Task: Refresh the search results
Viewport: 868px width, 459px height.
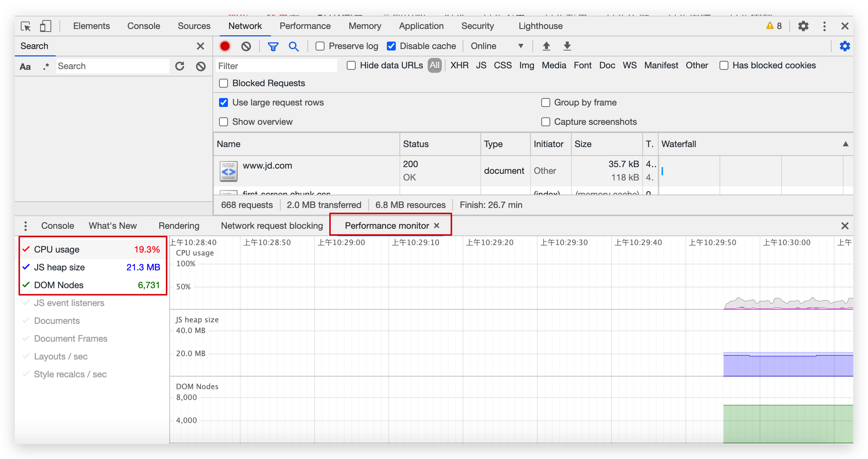Action: coord(180,66)
